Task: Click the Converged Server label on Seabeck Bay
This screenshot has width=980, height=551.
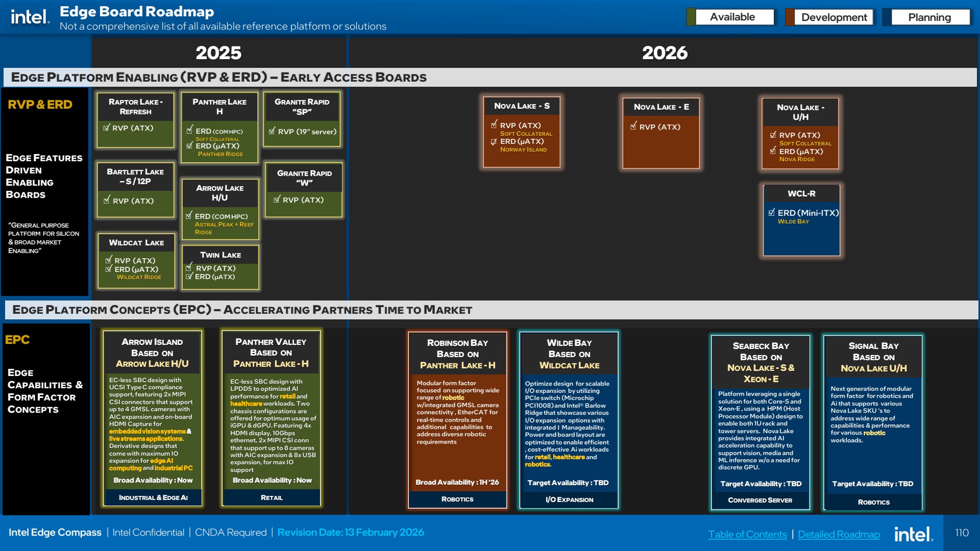Action: point(760,500)
